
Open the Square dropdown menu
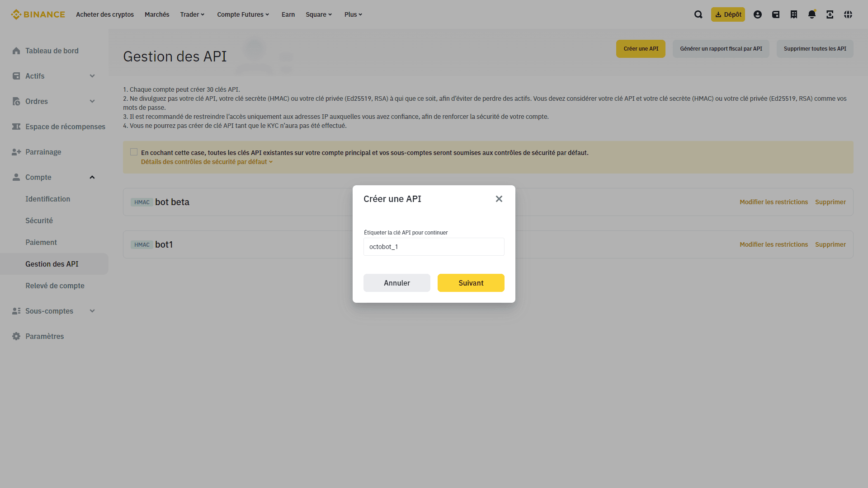pos(319,14)
